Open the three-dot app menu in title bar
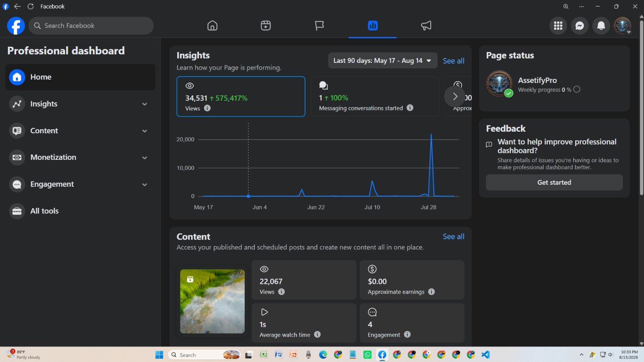The height and width of the screenshot is (362, 644). pos(582,6)
